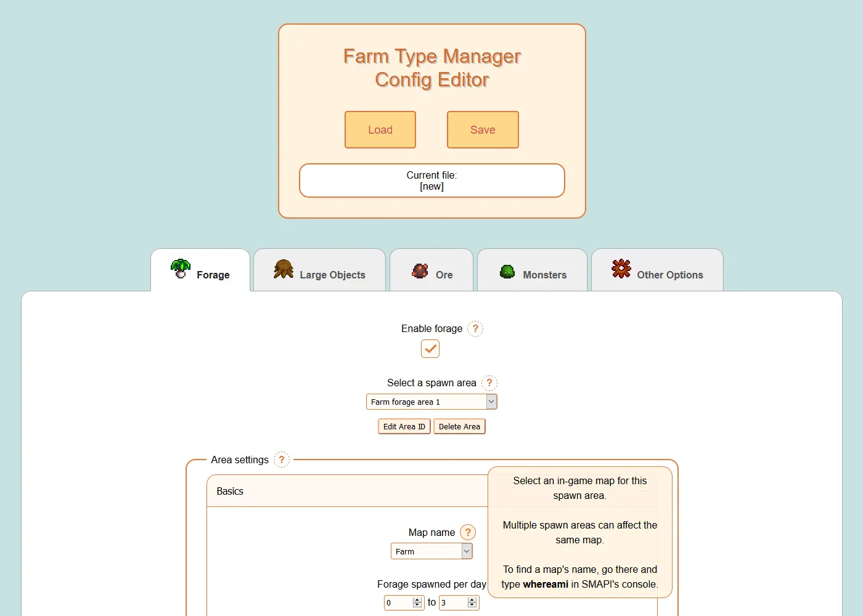Expand the Map name dropdown
Screen dimensions: 863x616
431,551
